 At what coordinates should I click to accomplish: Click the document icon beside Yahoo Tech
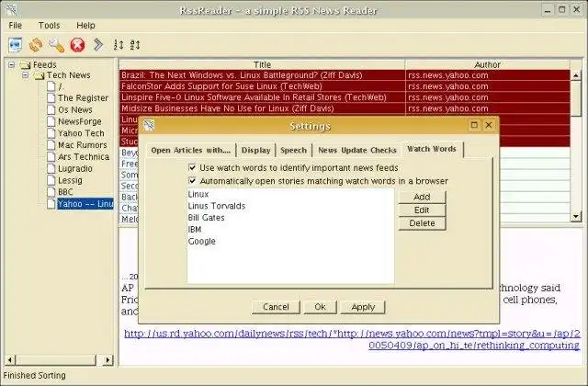[51, 132]
